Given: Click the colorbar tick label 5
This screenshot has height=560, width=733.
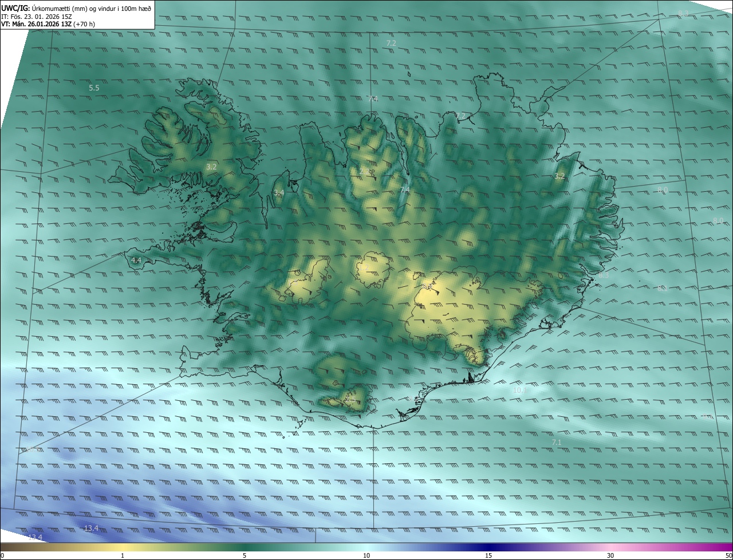Looking at the screenshot, I should point(245,556).
